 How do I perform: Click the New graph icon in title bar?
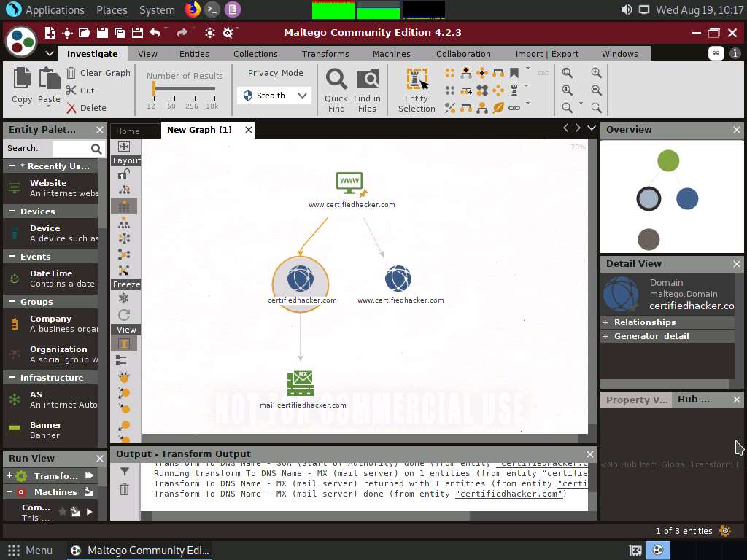50,32
